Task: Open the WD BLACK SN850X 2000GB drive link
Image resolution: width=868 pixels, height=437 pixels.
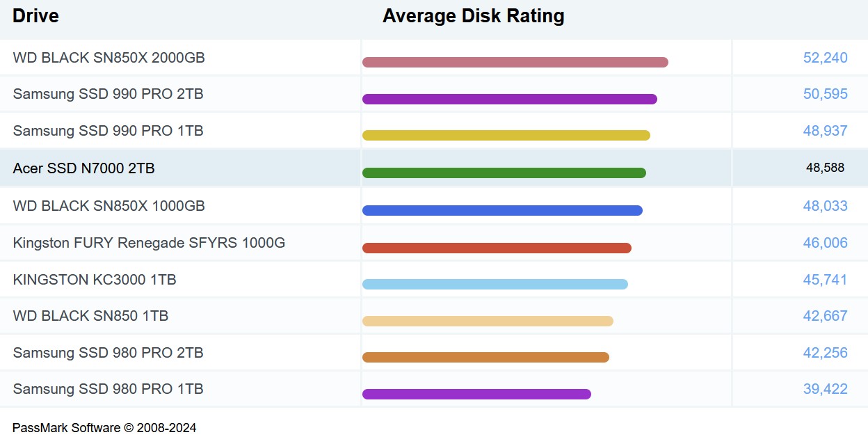Action: (108, 58)
